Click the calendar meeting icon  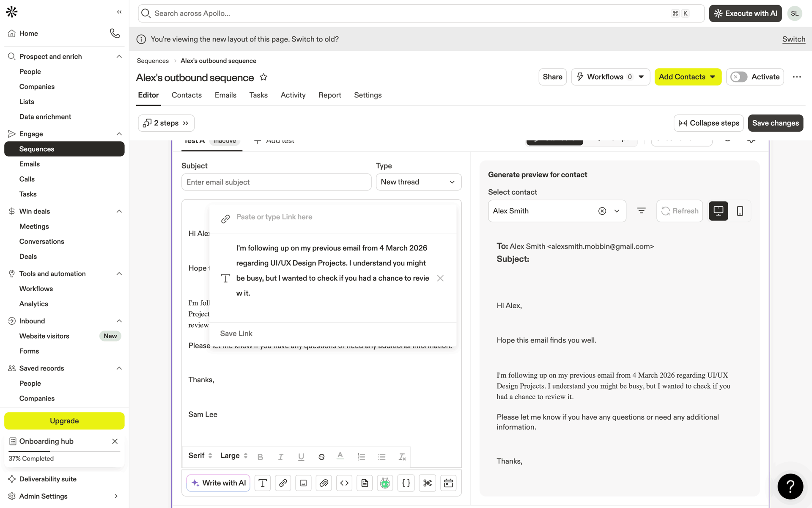tap(448, 483)
